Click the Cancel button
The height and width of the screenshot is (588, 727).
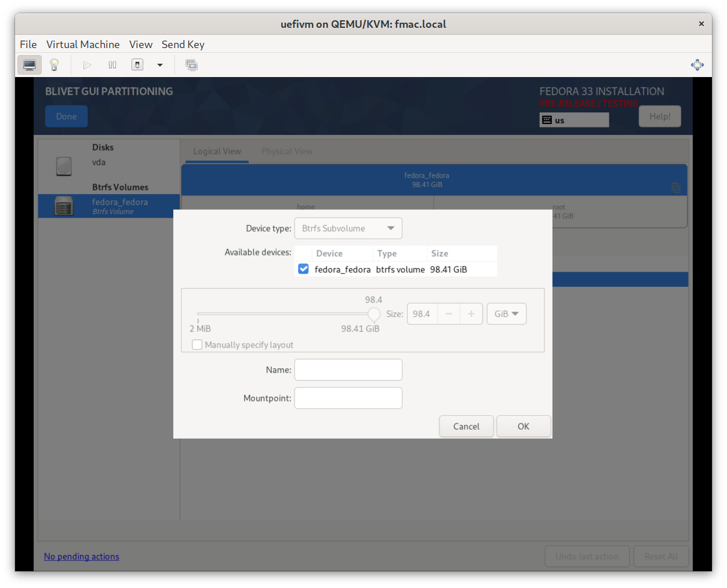(x=466, y=426)
